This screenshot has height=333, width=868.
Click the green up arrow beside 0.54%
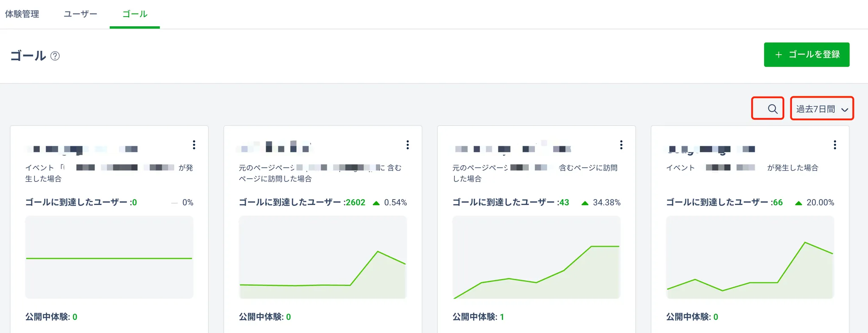pyautogui.click(x=376, y=203)
